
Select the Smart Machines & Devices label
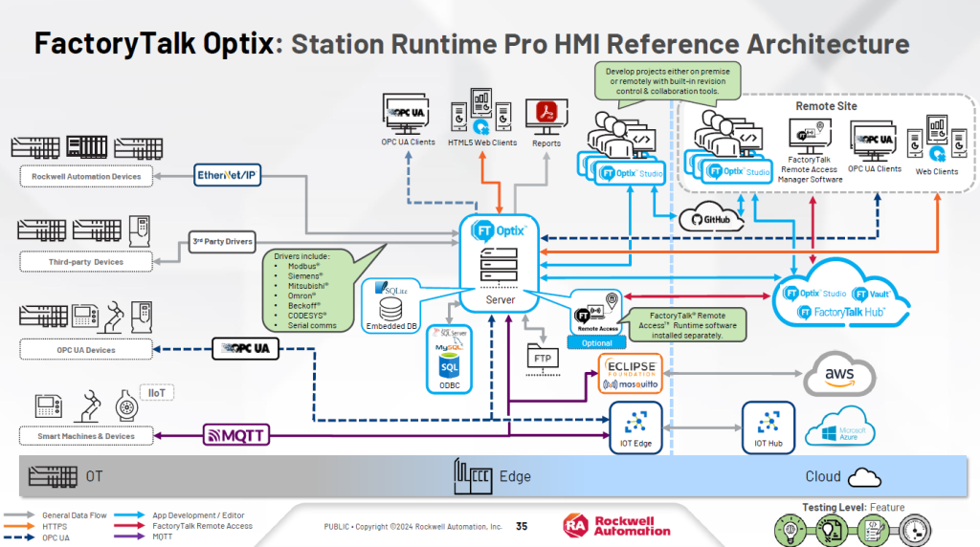[86, 436]
